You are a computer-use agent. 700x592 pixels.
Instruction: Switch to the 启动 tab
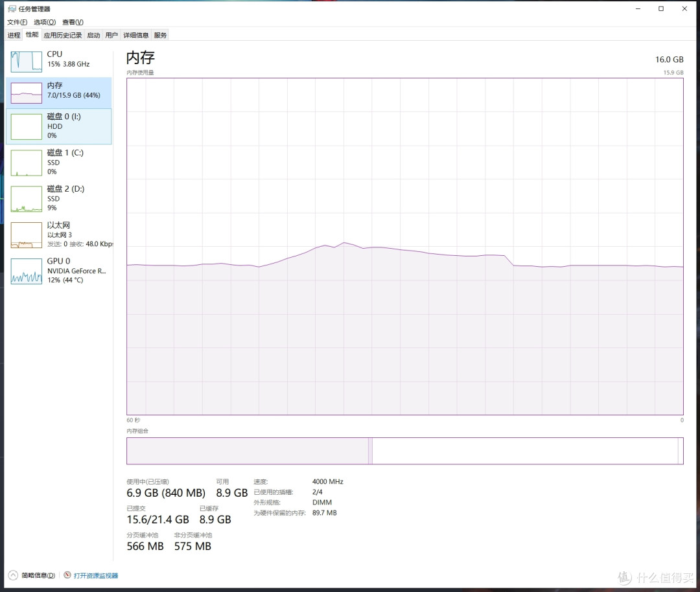[x=93, y=35]
